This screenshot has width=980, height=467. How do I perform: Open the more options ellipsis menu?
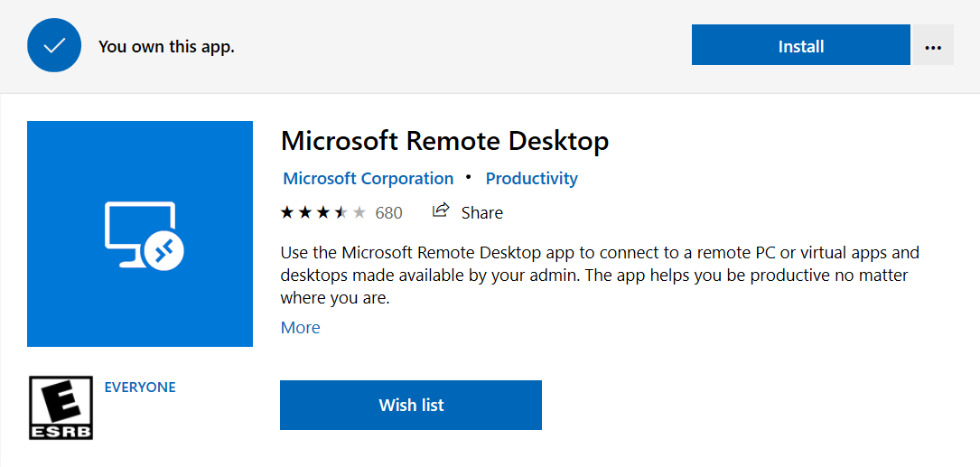pos(932,45)
